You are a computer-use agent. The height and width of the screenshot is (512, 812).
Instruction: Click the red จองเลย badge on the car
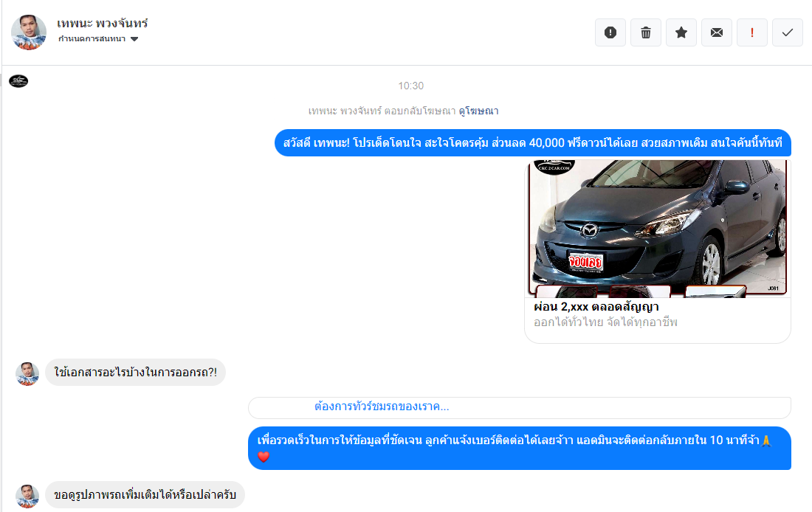(585, 262)
